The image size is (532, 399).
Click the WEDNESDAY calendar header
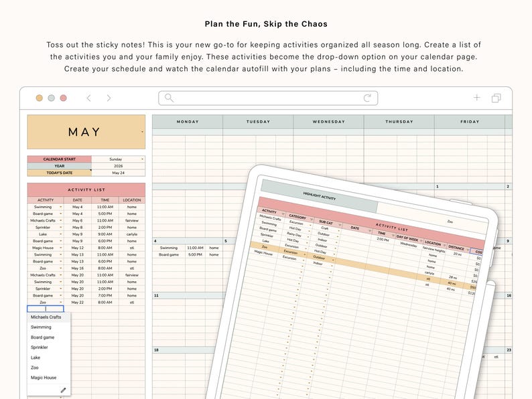point(329,122)
